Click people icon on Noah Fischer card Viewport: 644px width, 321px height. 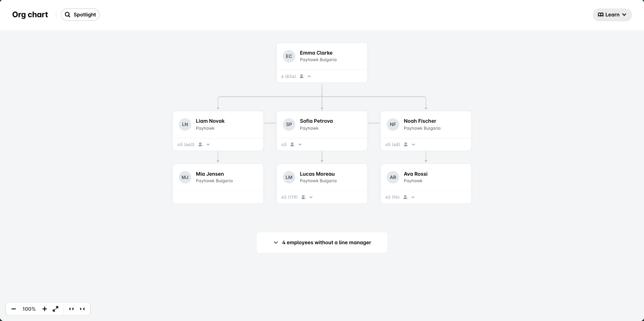coord(406,144)
